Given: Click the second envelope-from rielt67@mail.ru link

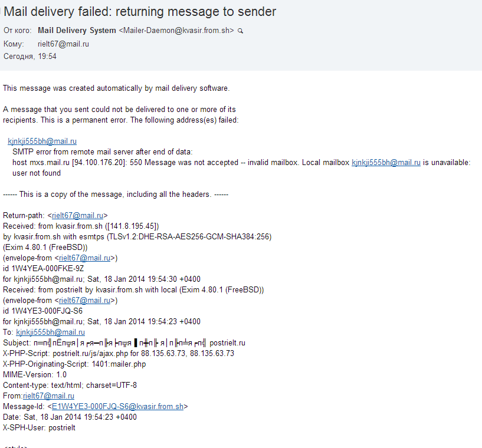Looking at the screenshot, I should (x=84, y=300).
